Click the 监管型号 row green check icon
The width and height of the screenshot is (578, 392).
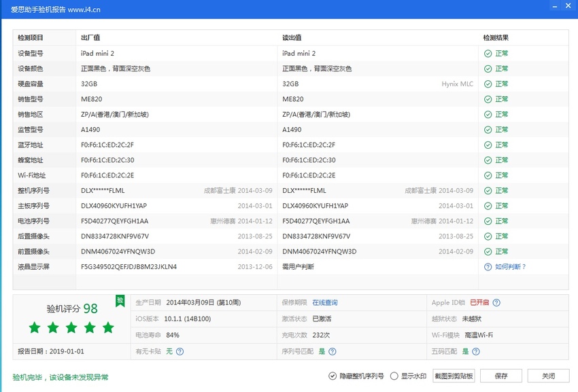coord(488,130)
